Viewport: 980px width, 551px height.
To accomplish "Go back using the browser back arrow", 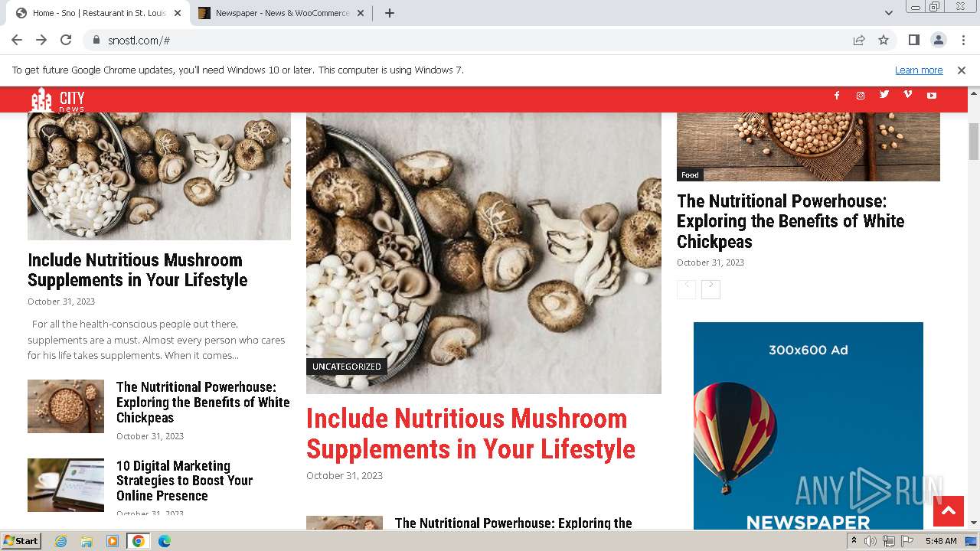I will click(17, 40).
